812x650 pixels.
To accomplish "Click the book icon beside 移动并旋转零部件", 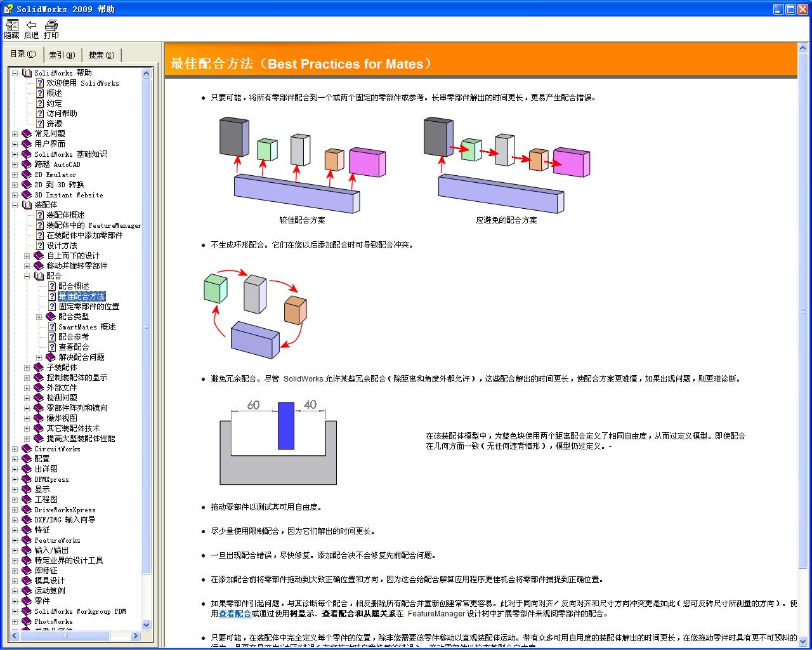I will click(39, 266).
